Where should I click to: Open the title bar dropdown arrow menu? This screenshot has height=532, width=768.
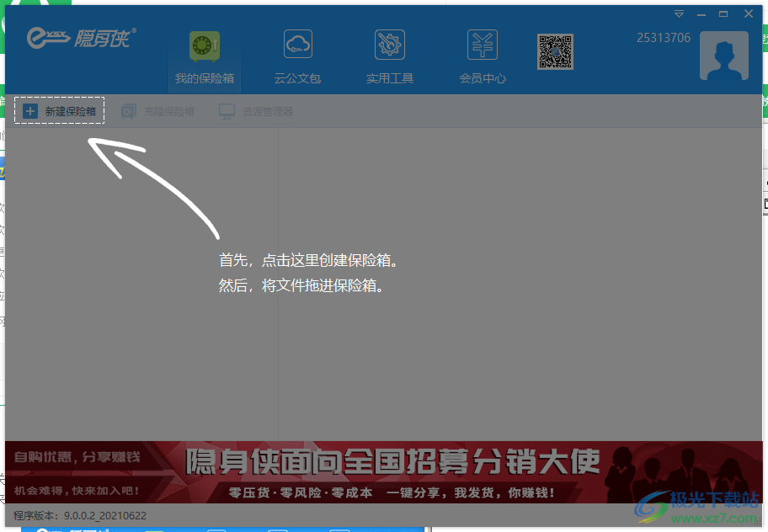(x=679, y=13)
